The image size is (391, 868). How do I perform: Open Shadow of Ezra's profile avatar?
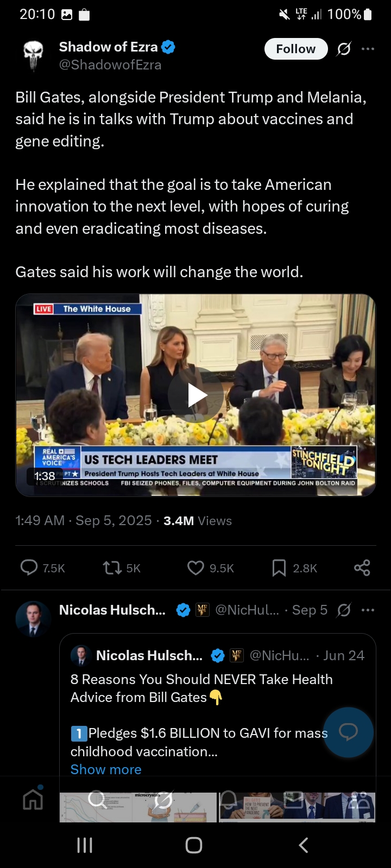(33, 56)
